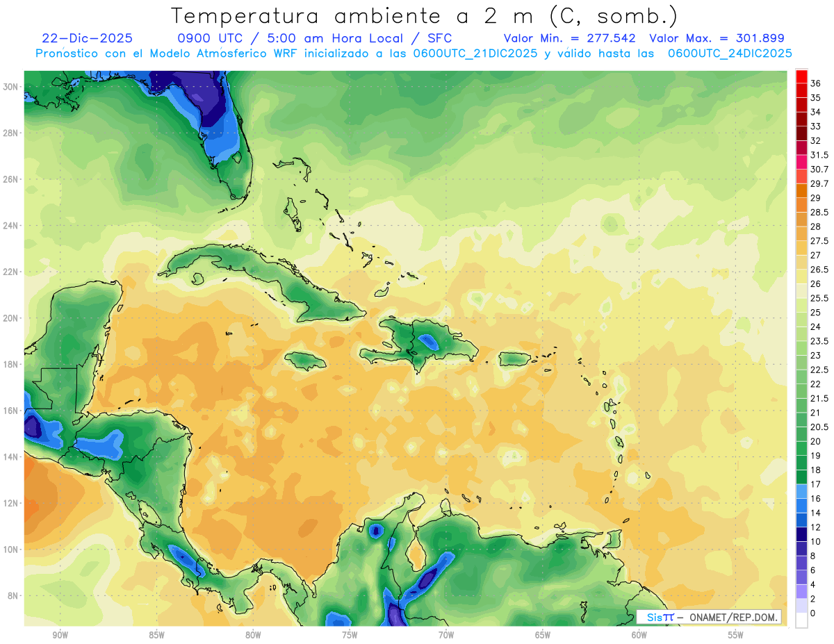This screenshot has width=834, height=644.
Task: Click legend value "23.5"
Action: pyautogui.click(x=819, y=341)
